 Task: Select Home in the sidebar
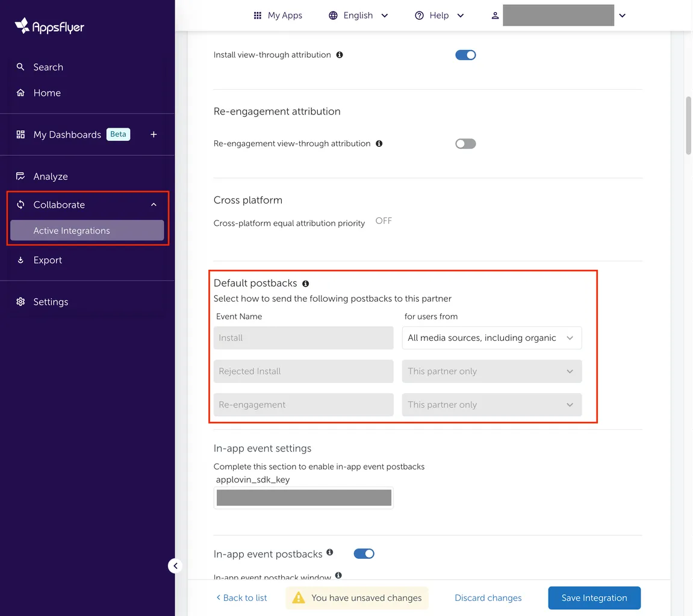point(46,93)
